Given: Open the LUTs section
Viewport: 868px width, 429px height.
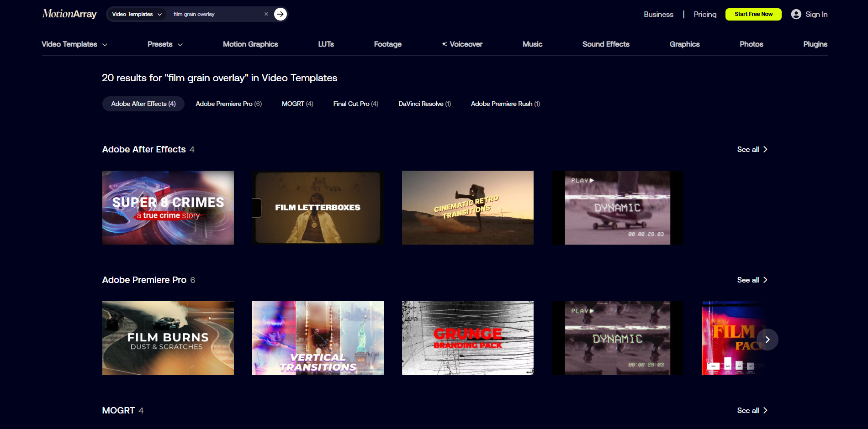Looking at the screenshot, I should coord(326,44).
